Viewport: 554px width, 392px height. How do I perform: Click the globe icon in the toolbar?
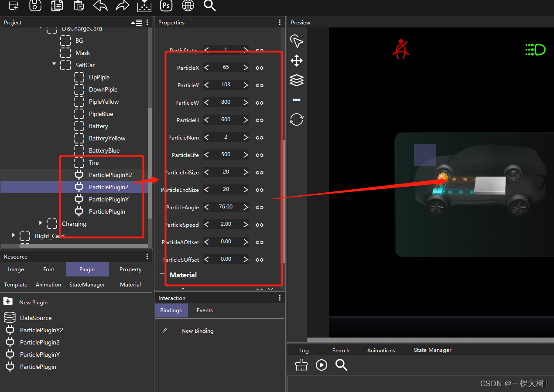(188, 6)
